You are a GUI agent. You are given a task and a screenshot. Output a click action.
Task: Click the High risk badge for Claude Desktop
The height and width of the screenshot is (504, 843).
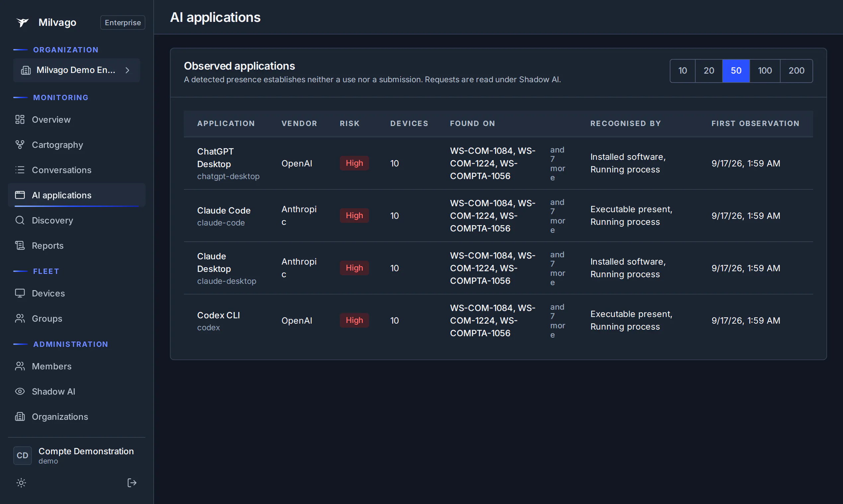(x=354, y=268)
